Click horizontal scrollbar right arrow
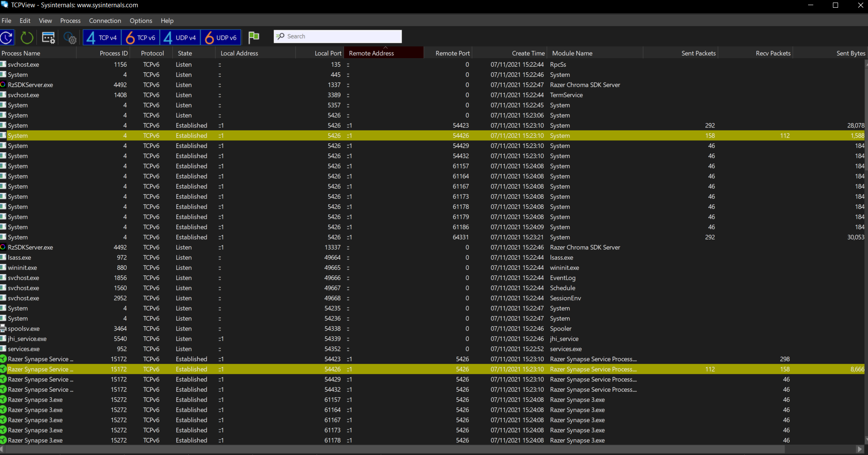 [860, 449]
